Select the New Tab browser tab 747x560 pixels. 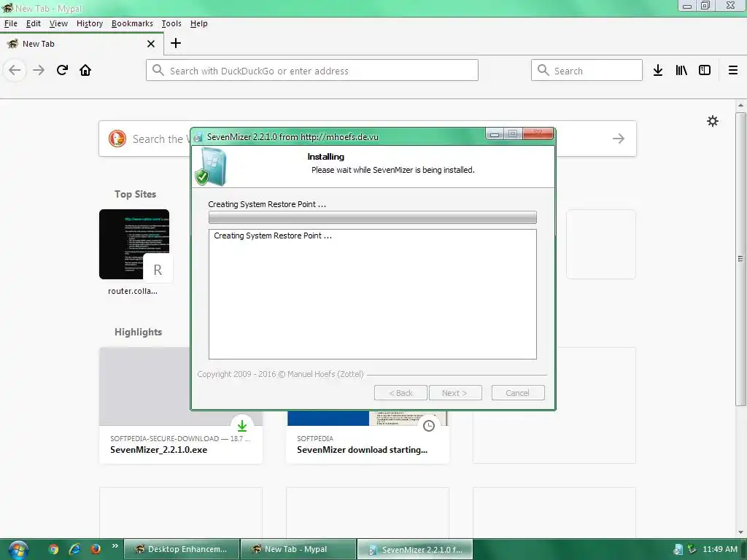tap(82, 44)
